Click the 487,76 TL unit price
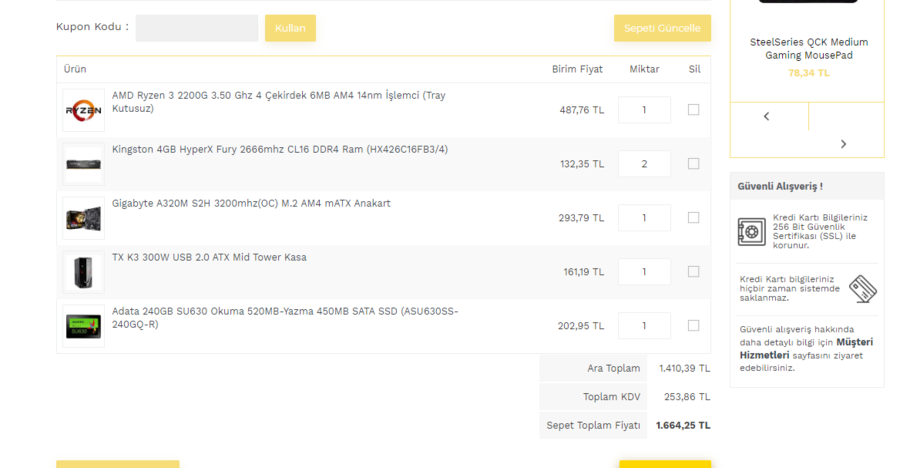900x468 pixels. (581, 110)
